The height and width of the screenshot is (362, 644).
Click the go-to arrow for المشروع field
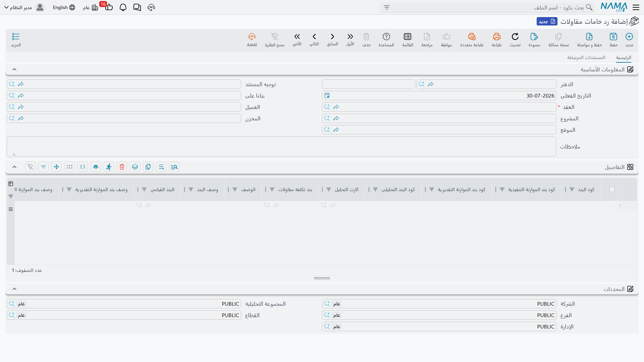click(x=336, y=118)
